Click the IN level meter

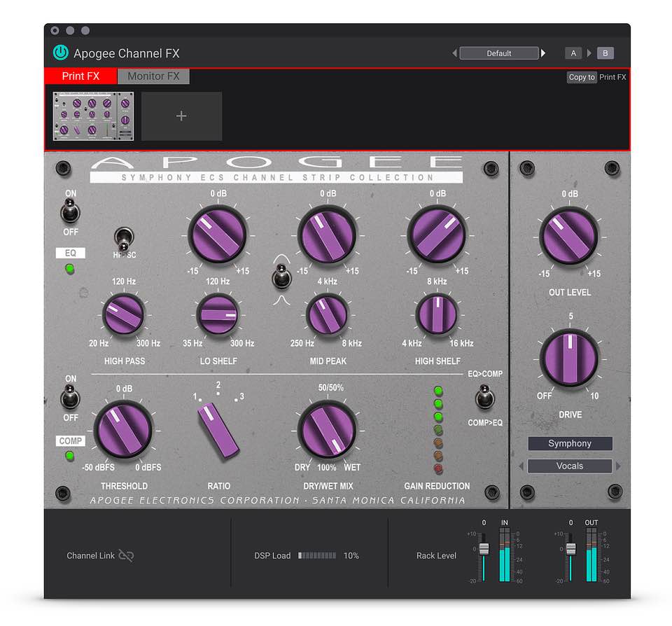pyautogui.click(x=505, y=555)
